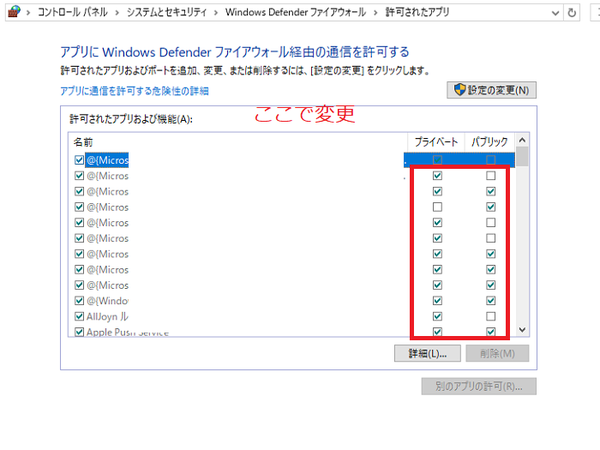Select the Apple Push Service entry

(x=127, y=332)
